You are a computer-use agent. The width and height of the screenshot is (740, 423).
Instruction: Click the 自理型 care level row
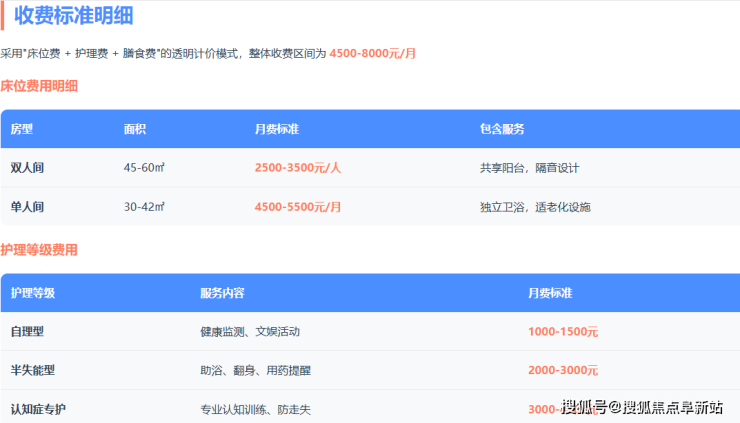[27, 332]
